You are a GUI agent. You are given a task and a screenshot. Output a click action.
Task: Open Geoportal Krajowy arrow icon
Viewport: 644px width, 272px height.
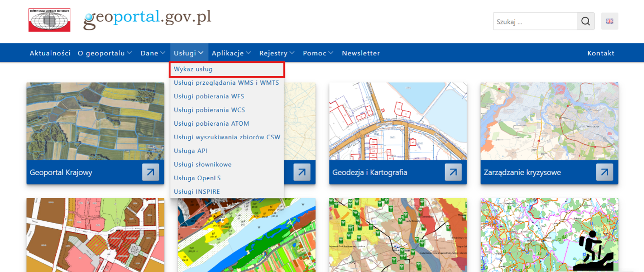pyautogui.click(x=151, y=172)
